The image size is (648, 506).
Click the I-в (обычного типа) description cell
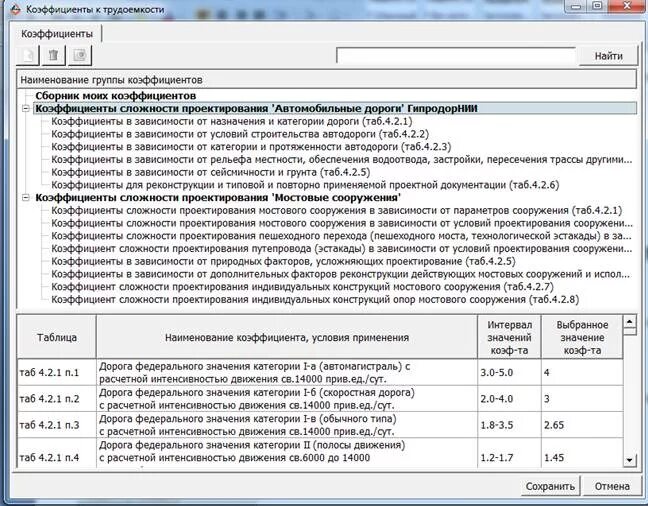[x=287, y=425]
